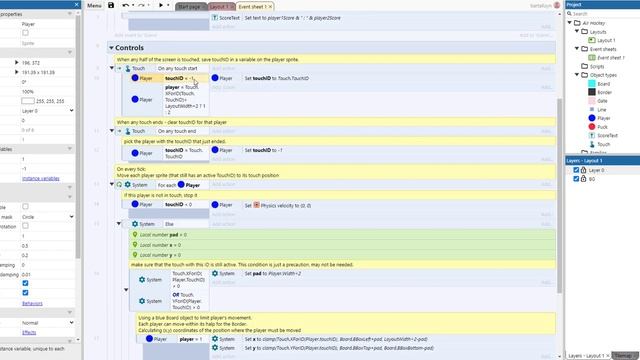
Task: Collapse the Else event block
Action: [x=119, y=224]
